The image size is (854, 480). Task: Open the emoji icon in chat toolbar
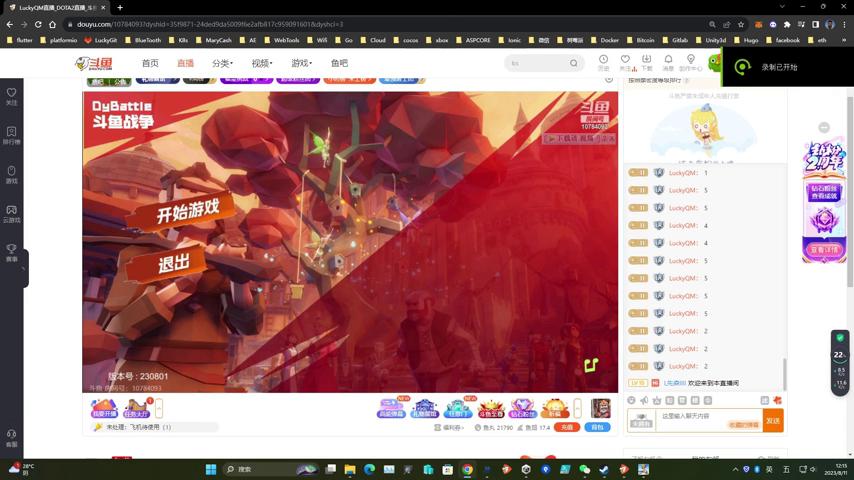[x=631, y=400]
